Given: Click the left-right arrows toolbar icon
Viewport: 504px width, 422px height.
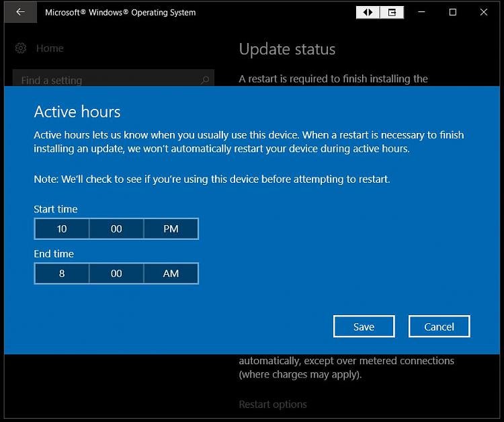Looking at the screenshot, I should click(368, 13).
